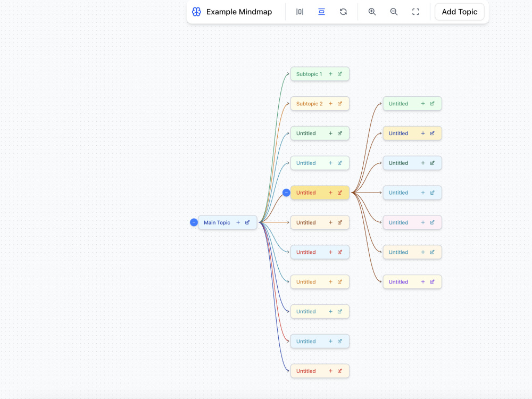This screenshot has height=399, width=532.
Task: Edit the purple-text Untitled node
Action: pos(432,281)
